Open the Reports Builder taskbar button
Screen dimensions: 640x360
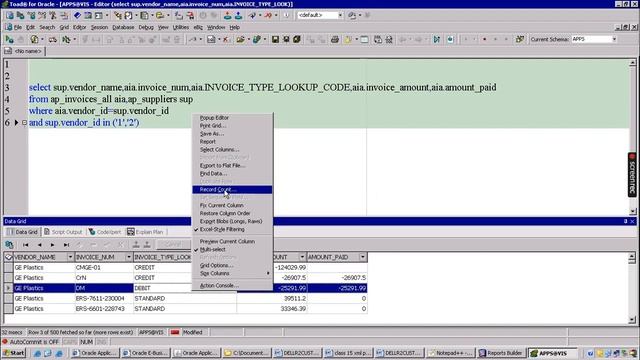(x=501, y=353)
